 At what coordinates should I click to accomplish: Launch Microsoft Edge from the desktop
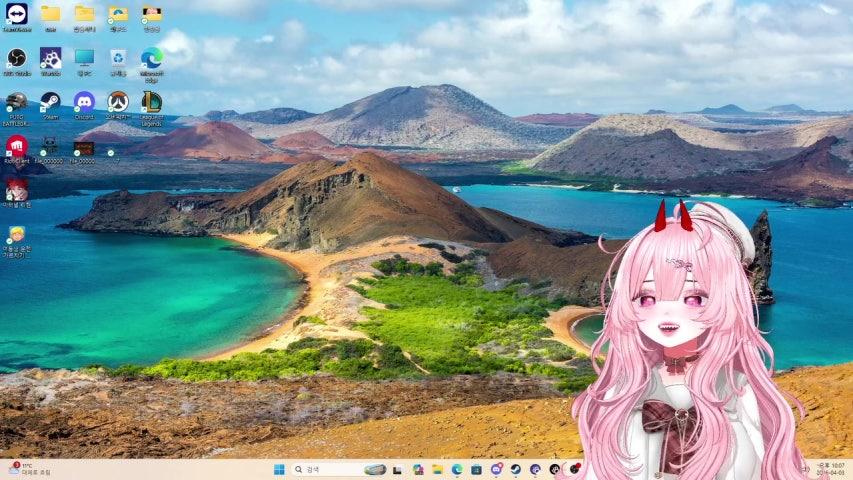[152, 64]
